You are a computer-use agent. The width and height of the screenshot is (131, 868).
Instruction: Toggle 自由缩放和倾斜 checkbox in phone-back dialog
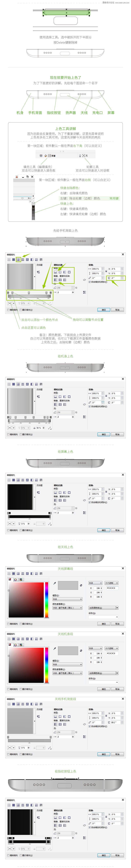tap(89, 282)
